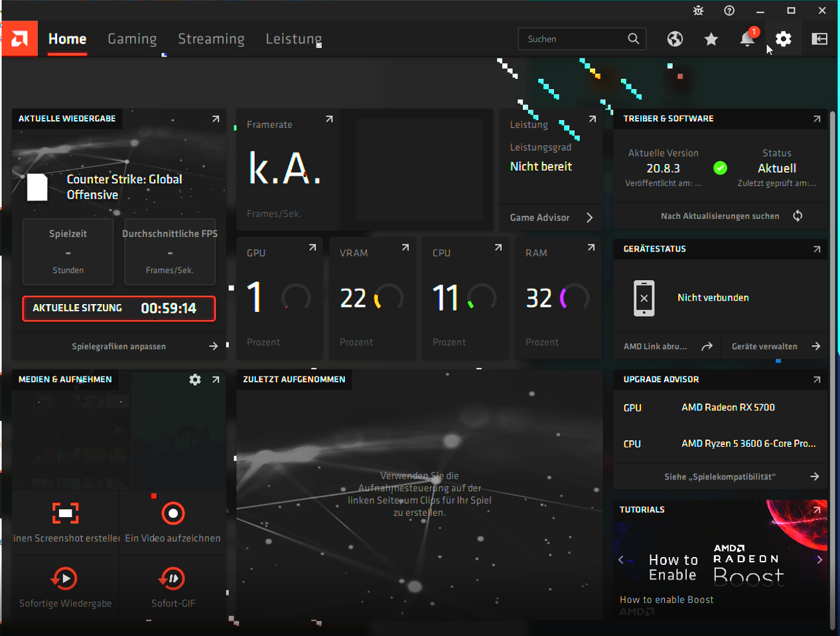Click Nicht bereit Leistungsgrad text
Image resolution: width=840 pixels, height=636 pixels.
(541, 167)
